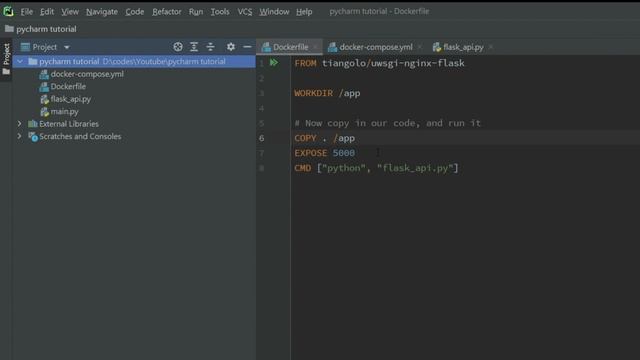
Task: Click the select opened file locate icon
Action: coord(178,47)
